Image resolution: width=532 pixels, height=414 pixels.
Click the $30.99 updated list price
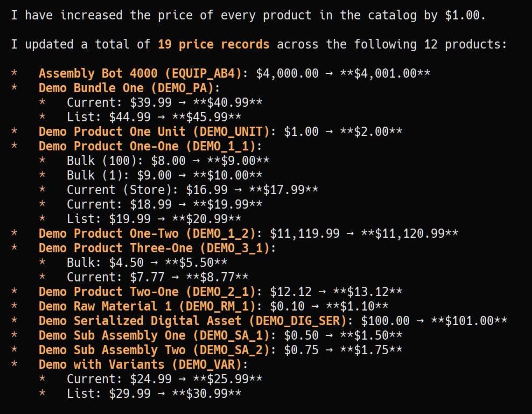(206, 394)
